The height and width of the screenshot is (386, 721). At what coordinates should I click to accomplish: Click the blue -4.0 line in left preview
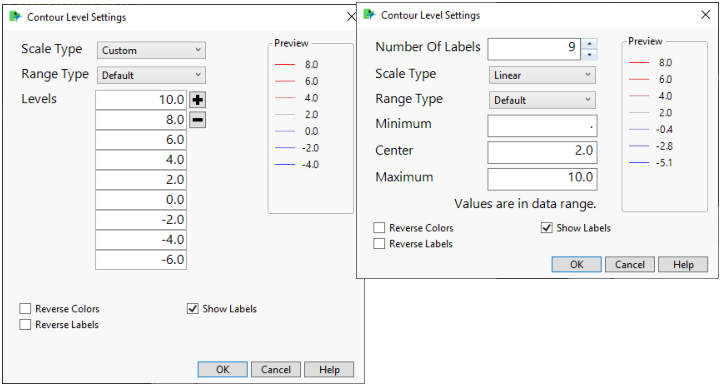click(x=285, y=164)
